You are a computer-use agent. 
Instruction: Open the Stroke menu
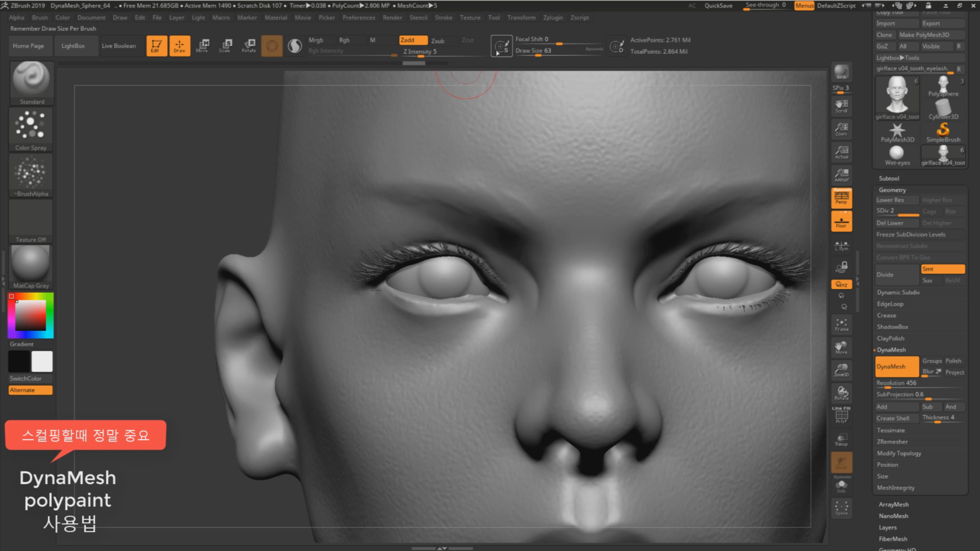(443, 17)
